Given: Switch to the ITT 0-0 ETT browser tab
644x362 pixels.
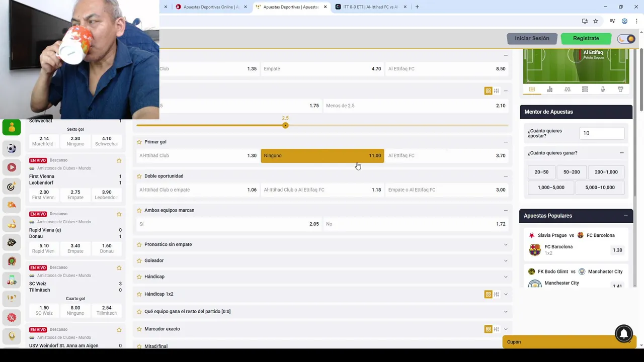Looking at the screenshot, I should point(370,7).
